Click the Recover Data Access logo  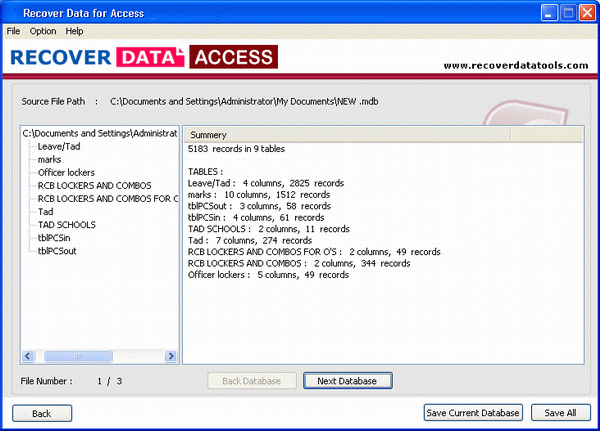pyautogui.click(x=145, y=58)
